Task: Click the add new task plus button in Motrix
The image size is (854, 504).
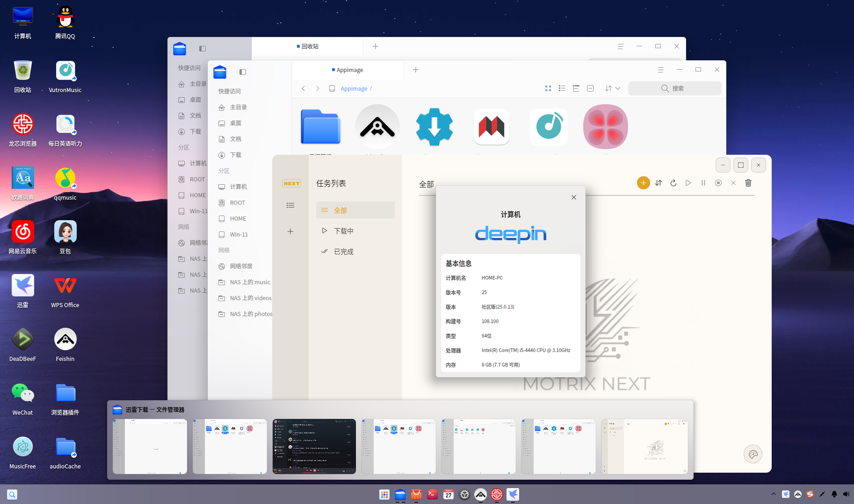Action: [x=643, y=183]
